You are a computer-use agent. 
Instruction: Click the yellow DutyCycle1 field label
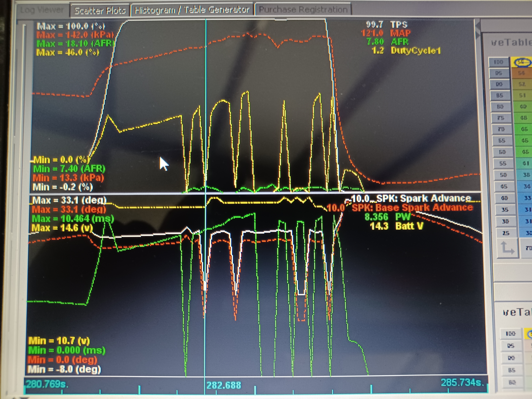[x=416, y=51]
